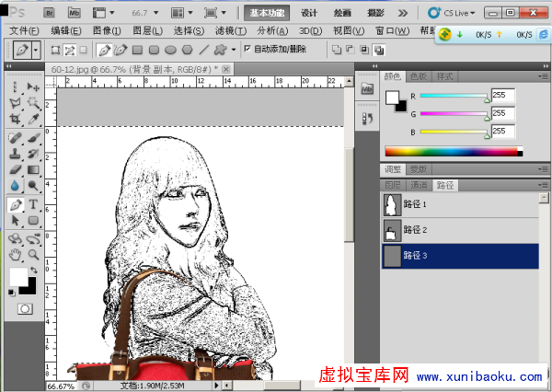Enable the Paths mode in options bar
552x392 pixels.
point(69,50)
